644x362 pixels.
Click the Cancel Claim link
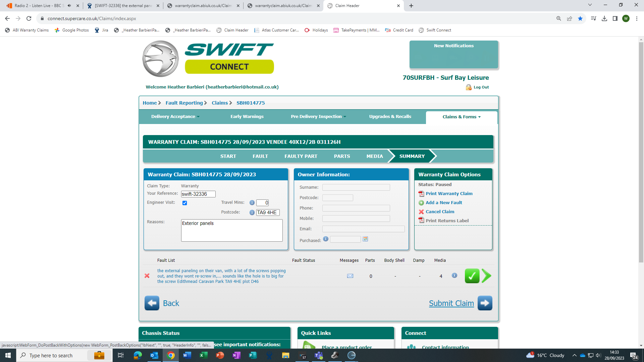click(x=440, y=212)
